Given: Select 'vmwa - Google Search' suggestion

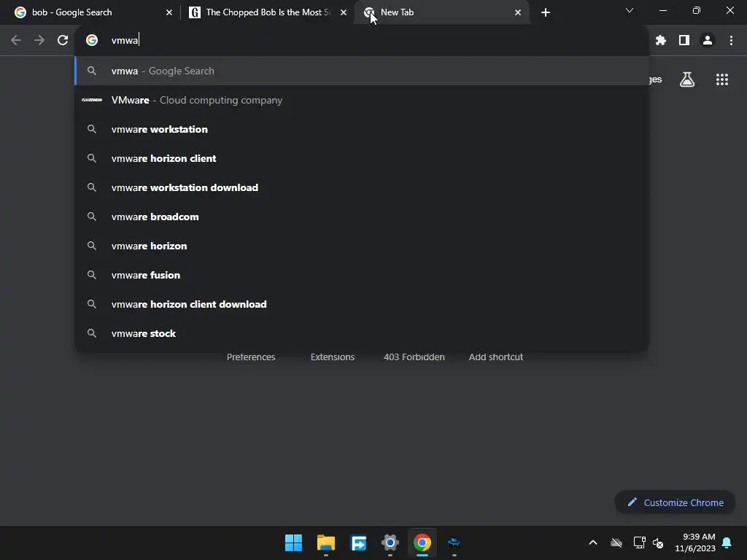Looking at the screenshot, I should tap(362, 71).
